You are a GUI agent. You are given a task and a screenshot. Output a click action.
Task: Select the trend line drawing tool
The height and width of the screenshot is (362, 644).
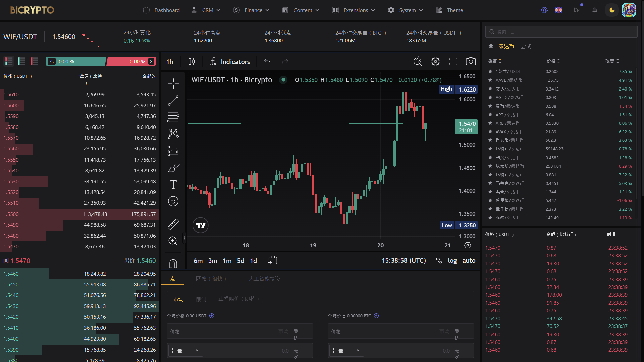(x=173, y=100)
